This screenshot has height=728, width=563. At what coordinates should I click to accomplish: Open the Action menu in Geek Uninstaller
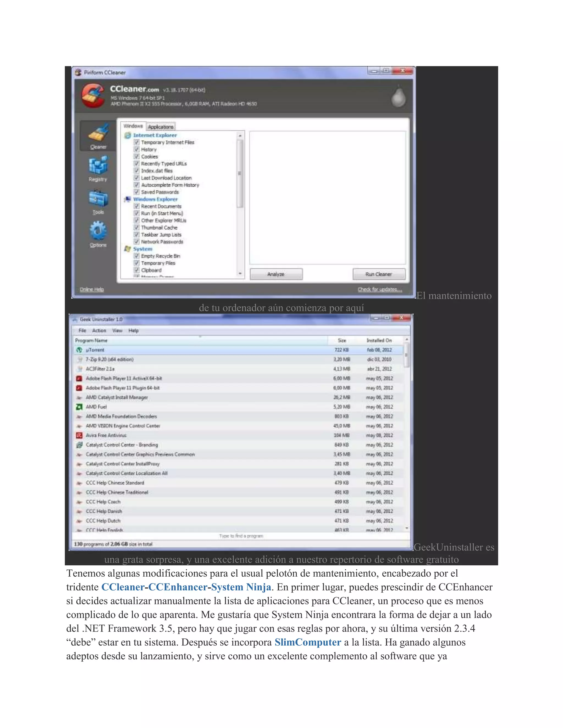(99, 331)
